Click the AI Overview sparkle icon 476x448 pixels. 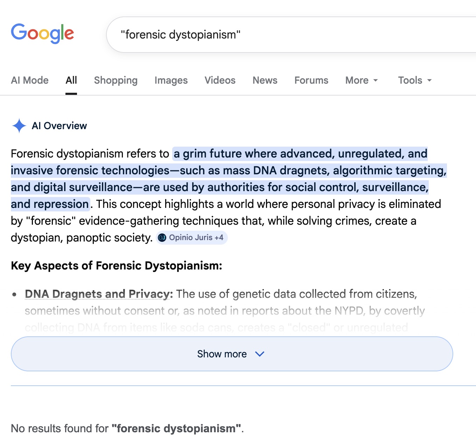(x=19, y=126)
